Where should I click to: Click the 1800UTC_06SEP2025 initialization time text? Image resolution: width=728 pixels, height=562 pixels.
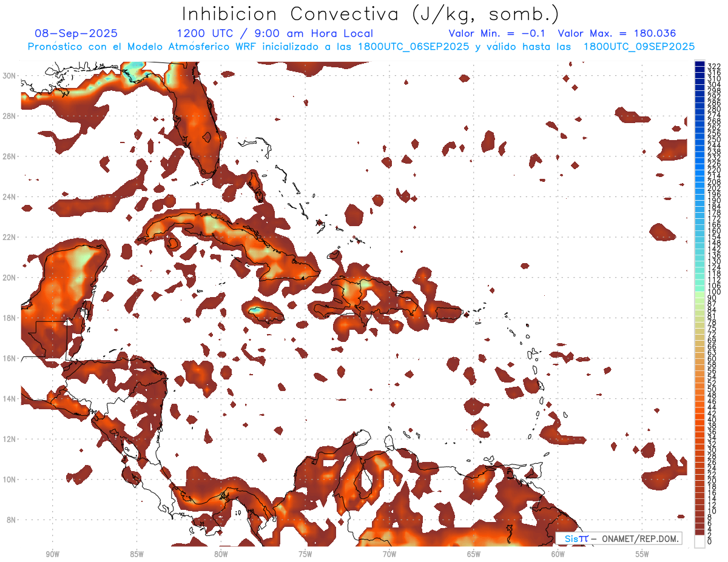pos(414,47)
